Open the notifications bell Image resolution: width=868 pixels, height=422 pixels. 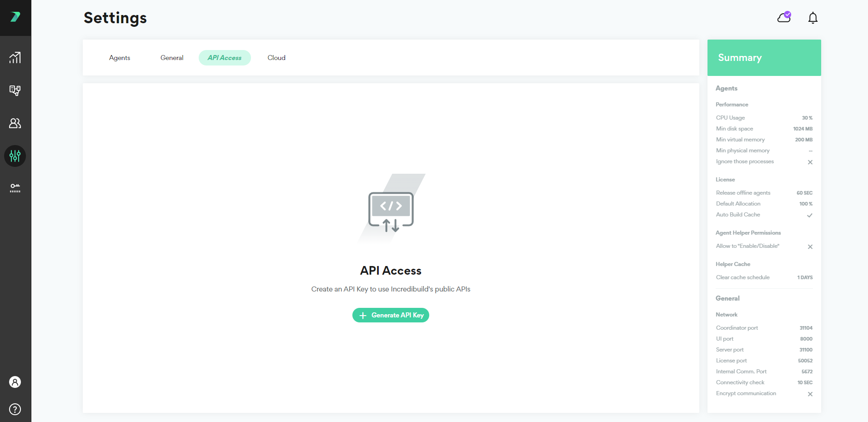click(x=813, y=18)
